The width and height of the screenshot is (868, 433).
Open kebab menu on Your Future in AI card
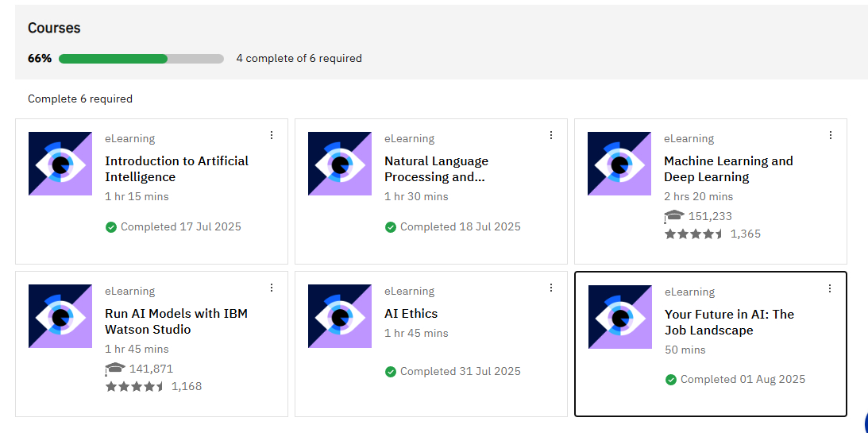coord(830,288)
